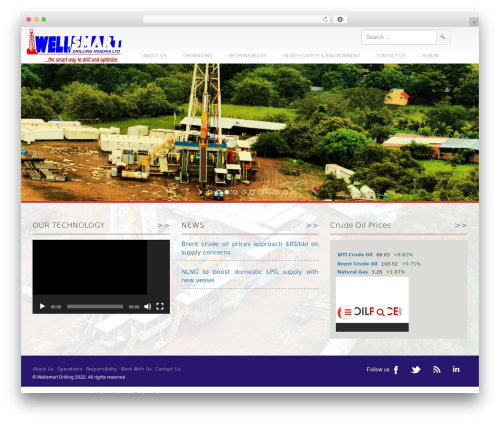Open Natural Gas price link
Viewport: 500px width, 423px height.
pos(352,272)
